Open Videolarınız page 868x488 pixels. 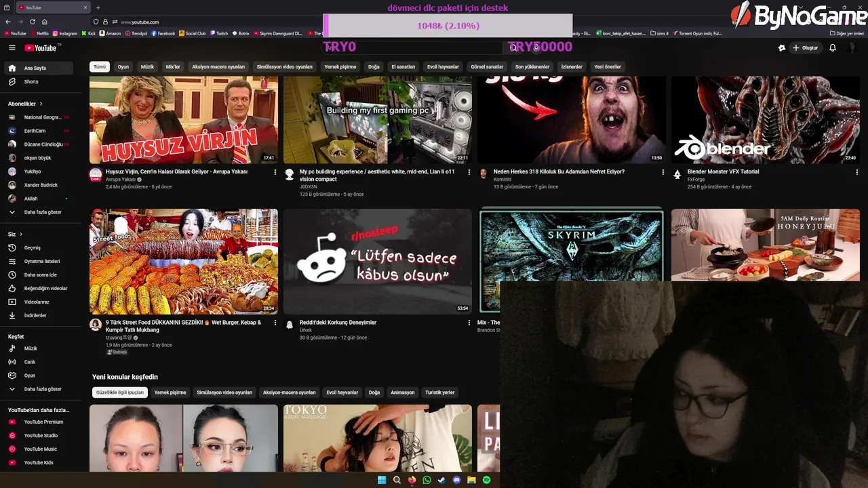(37, 302)
